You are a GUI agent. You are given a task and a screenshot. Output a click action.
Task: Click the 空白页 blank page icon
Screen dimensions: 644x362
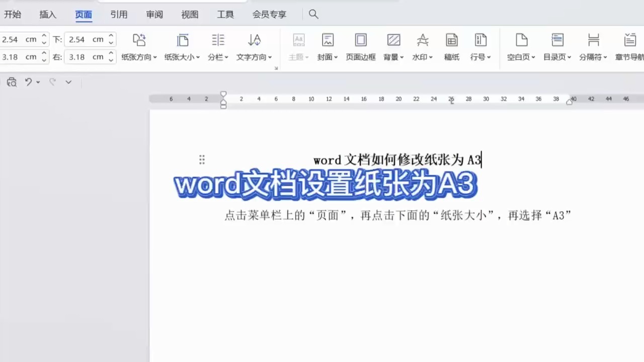522,40
